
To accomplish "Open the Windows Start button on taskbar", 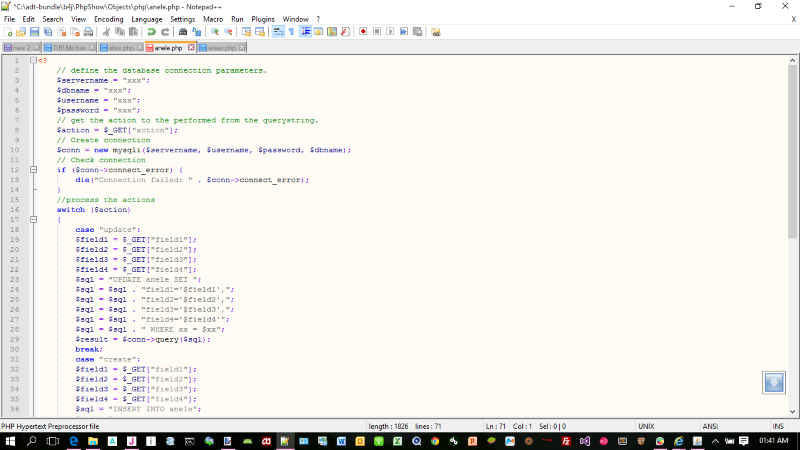I will coord(10,441).
